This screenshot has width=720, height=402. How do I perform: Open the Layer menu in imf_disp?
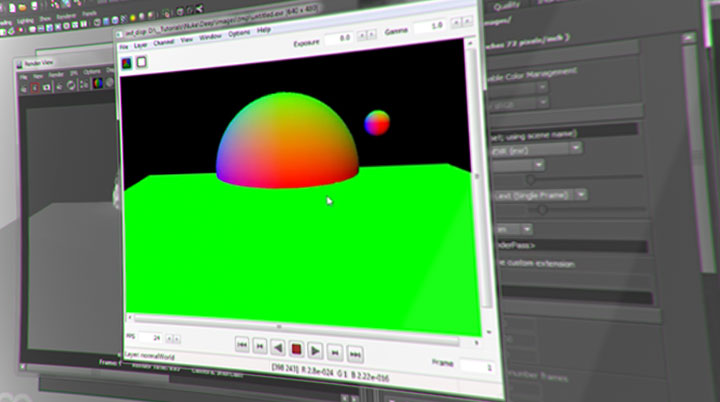[x=140, y=45]
